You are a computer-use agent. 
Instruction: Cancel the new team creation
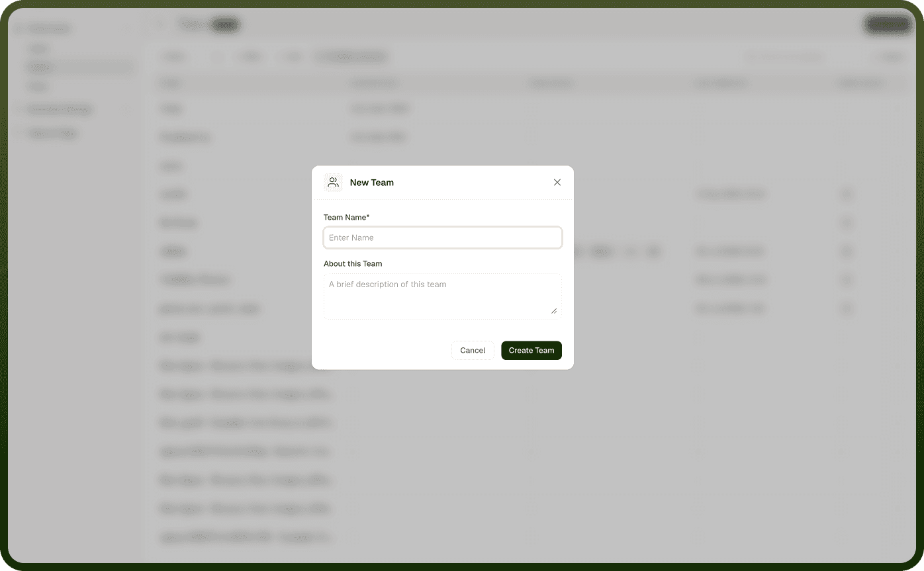[x=473, y=350]
